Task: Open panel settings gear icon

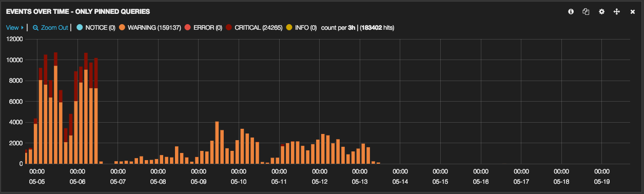Action: click(601, 11)
